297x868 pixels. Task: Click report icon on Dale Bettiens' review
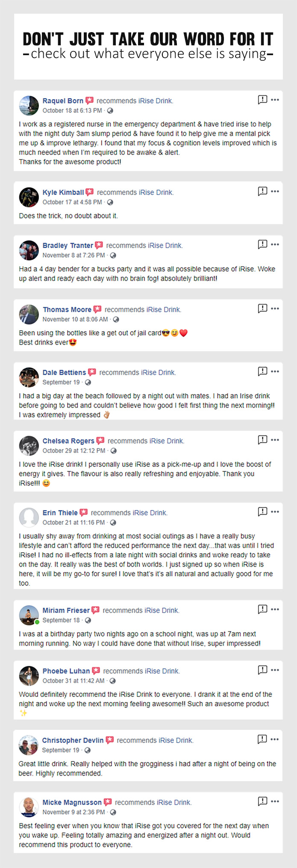262,371
